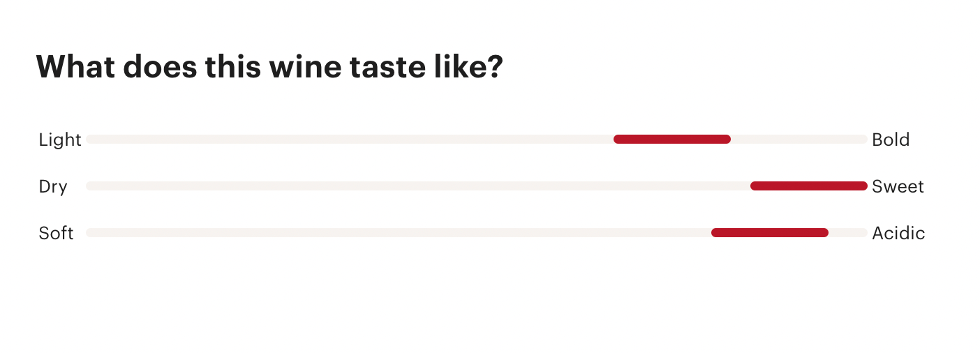Select the Sweet label
Image resolution: width=980 pixels, height=353 pixels.
pyautogui.click(x=898, y=187)
